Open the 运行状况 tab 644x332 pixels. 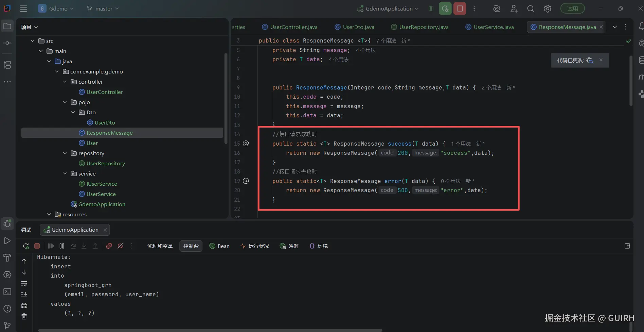[255, 246]
